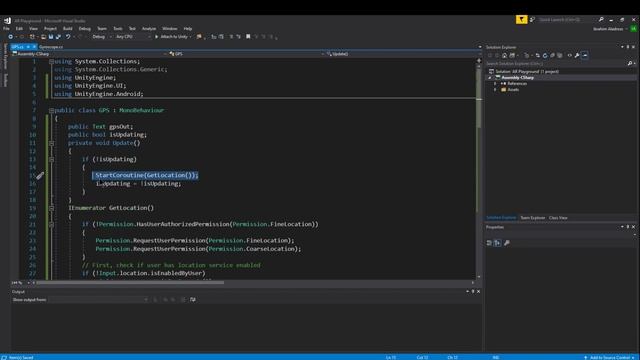
Task: Switch to the Gyroscope.cs tab
Action: coord(51,47)
